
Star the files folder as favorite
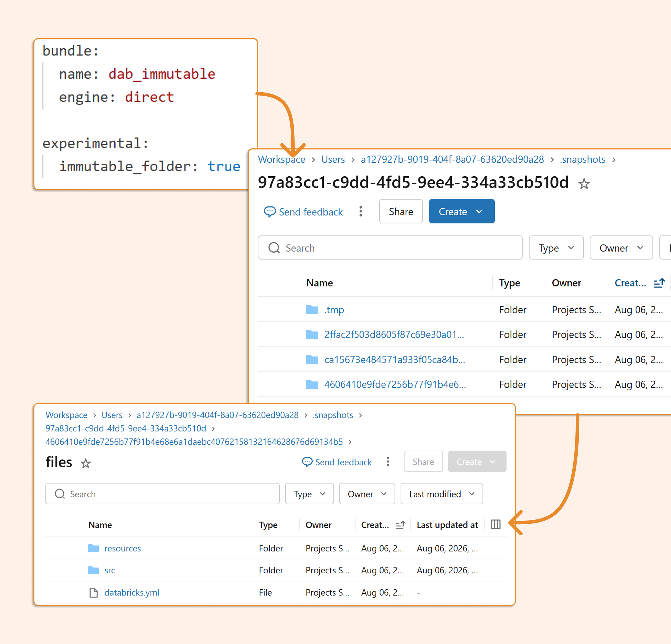(86, 463)
